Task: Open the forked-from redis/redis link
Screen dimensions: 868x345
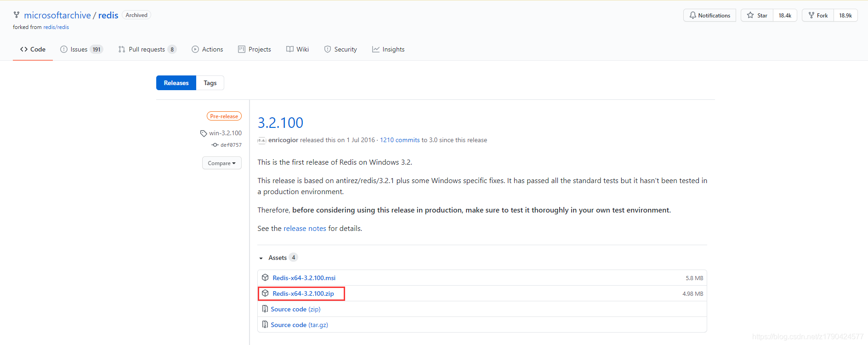Action: (56, 27)
